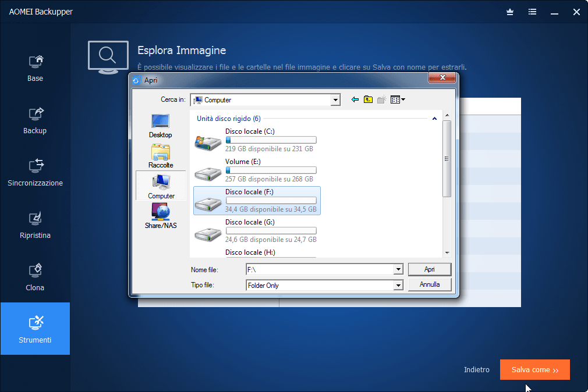The height and width of the screenshot is (392, 588).
Task: Click the file list vertical scrollbar thumb
Action: point(447,159)
